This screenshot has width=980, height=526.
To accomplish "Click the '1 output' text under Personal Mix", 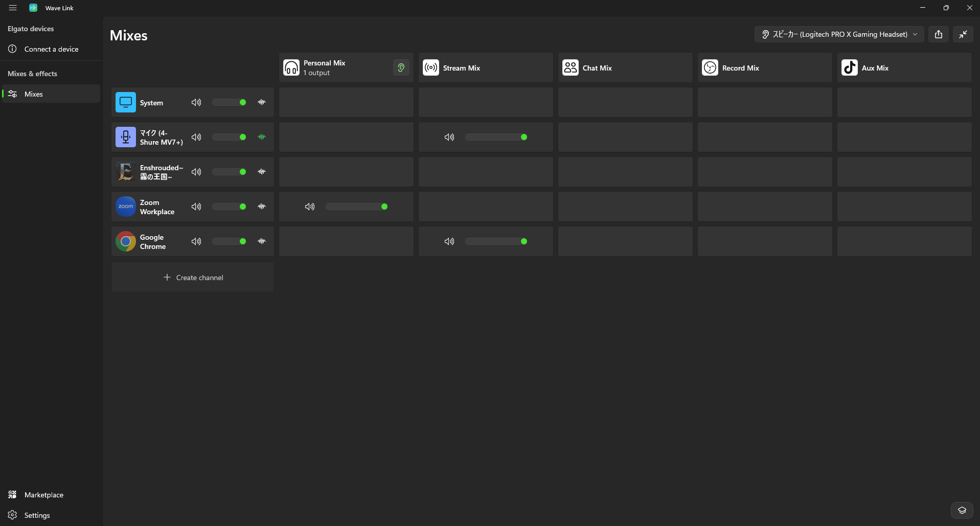I will pos(316,73).
